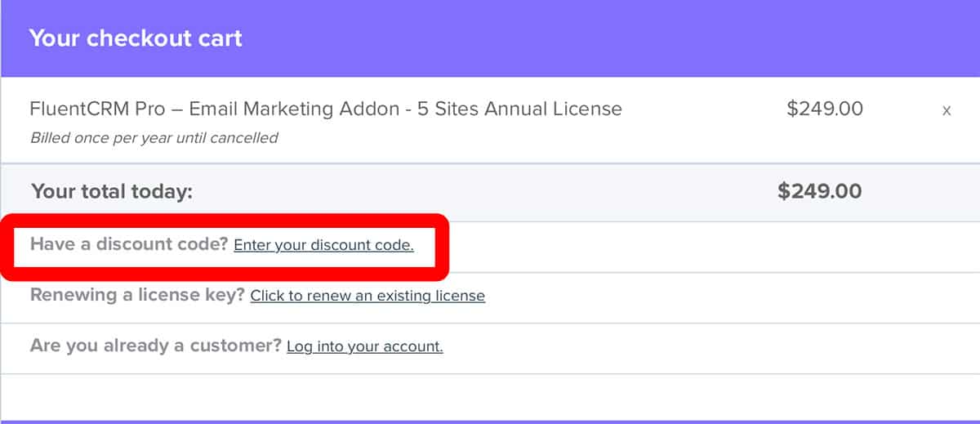
Task: Select the FluentCRM Pro item price $249.00
Action: tap(824, 109)
